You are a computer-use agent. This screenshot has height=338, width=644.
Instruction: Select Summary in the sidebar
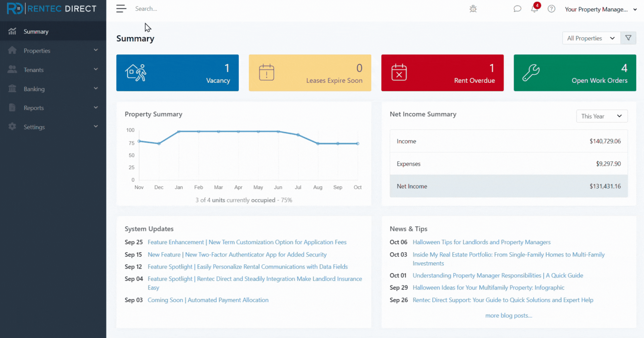pyautogui.click(x=36, y=32)
